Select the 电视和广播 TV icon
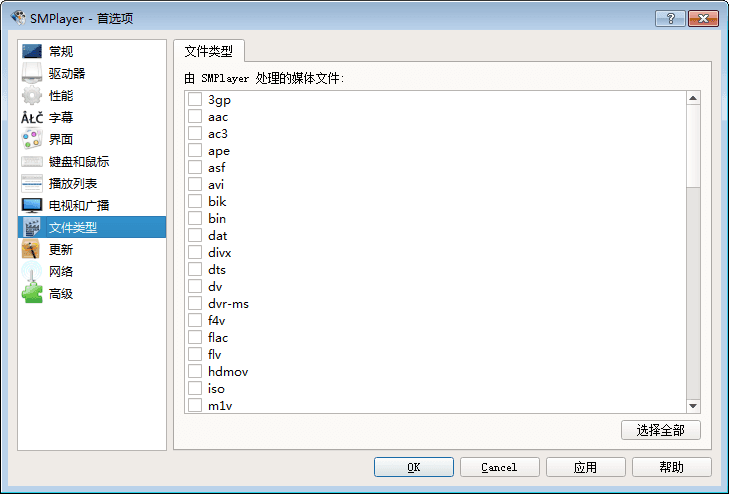The width and height of the screenshot is (729, 494). click(32, 205)
